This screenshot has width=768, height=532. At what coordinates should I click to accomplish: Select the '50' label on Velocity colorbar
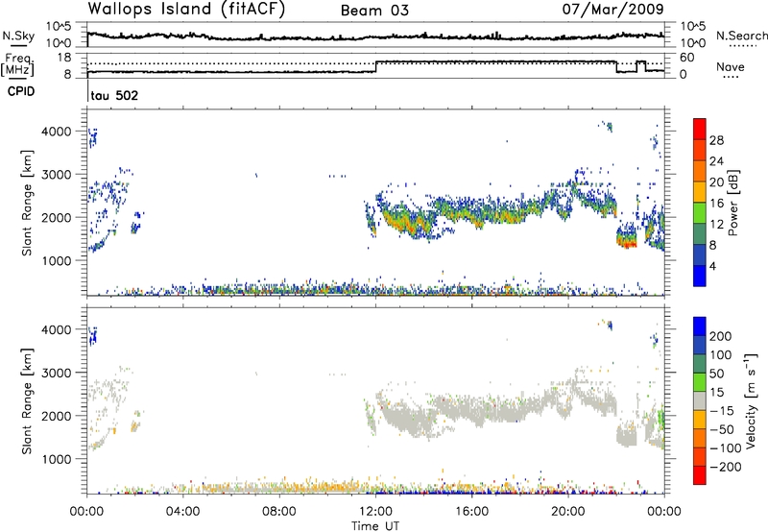(x=716, y=374)
